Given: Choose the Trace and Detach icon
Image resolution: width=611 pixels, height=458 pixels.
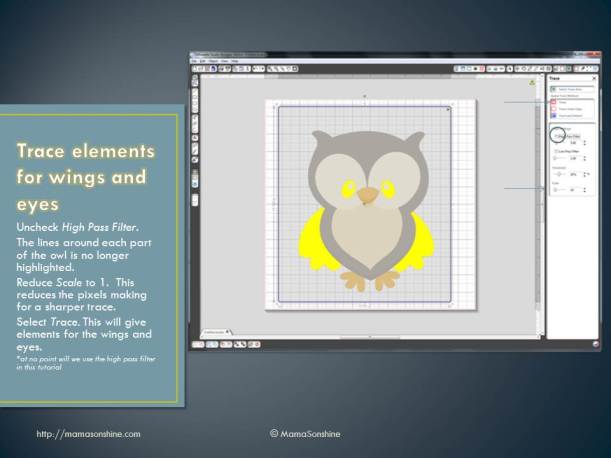Looking at the screenshot, I should coord(553,116).
